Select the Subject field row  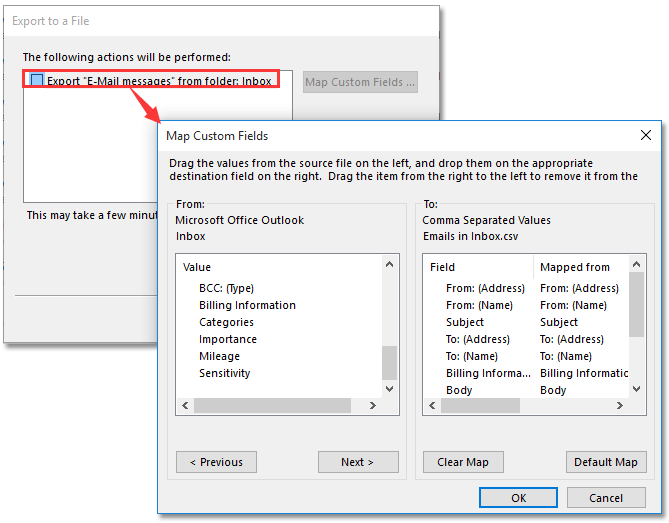coord(465,322)
